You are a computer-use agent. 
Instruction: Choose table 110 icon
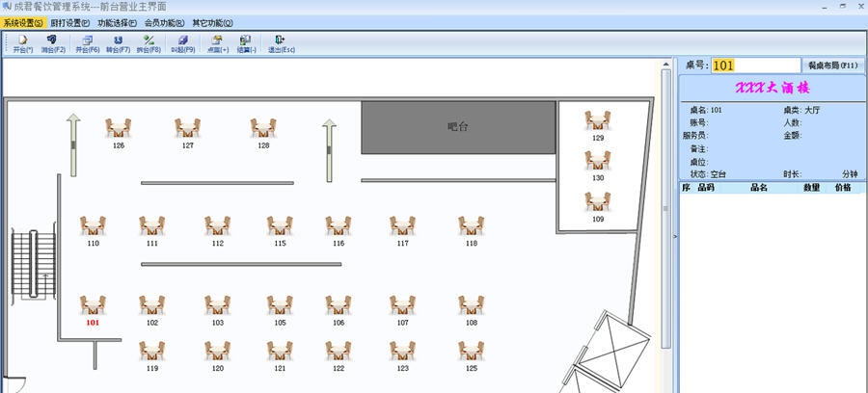[x=93, y=225]
